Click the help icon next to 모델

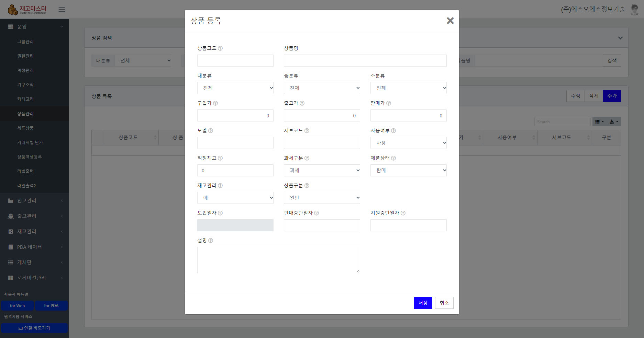point(211,131)
